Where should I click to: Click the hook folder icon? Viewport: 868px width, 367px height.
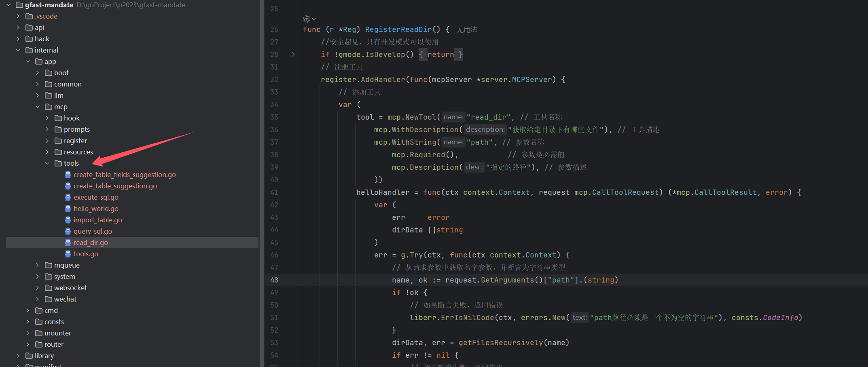point(58,118)
